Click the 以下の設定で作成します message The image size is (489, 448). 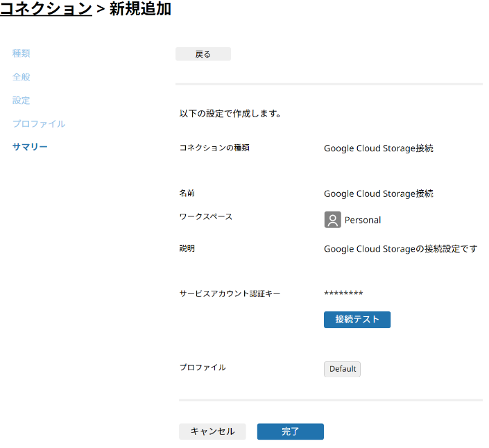point(230,114)
